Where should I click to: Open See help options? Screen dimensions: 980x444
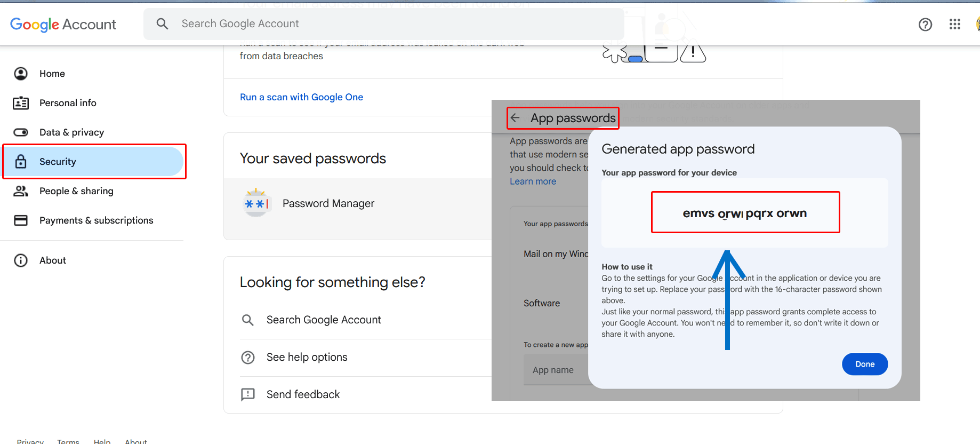click(307, 357)
